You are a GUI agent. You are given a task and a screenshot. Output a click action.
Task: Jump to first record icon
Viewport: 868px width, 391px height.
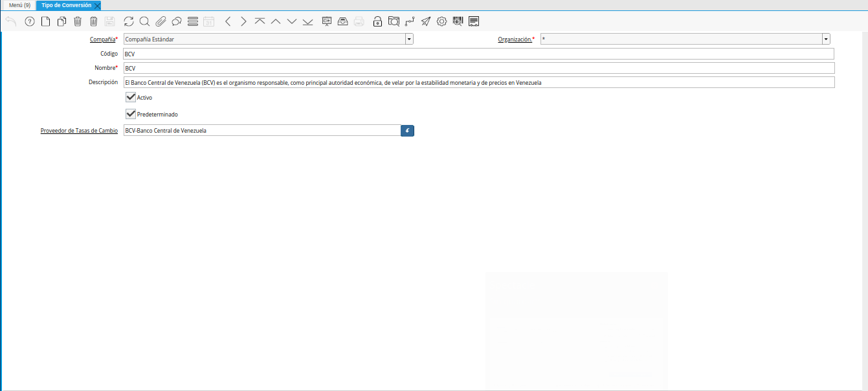260,21
